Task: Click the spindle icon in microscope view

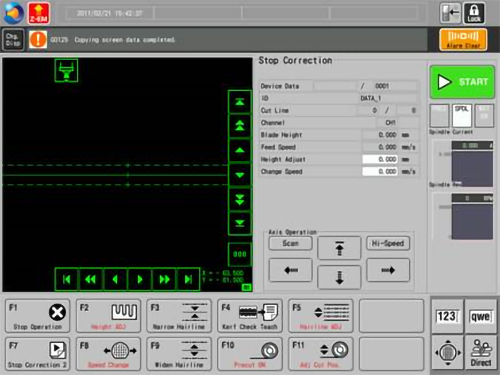Action: [x=66, y=70]
